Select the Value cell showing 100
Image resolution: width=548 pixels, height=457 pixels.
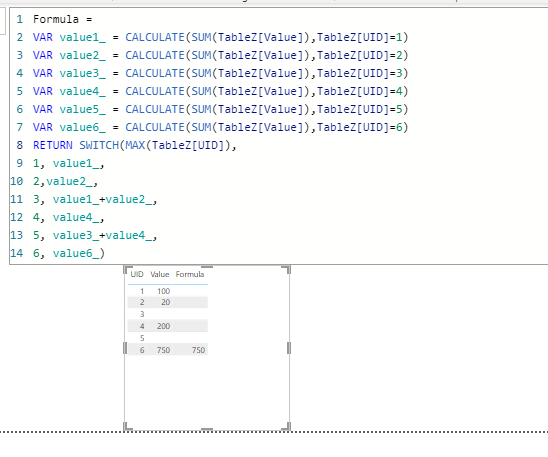point(163,291)
